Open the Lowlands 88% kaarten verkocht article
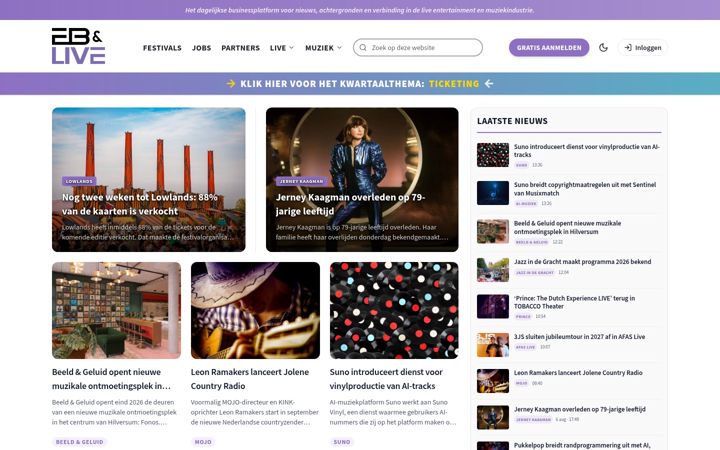This screenshot has height=450, width=720. point(140,204)
